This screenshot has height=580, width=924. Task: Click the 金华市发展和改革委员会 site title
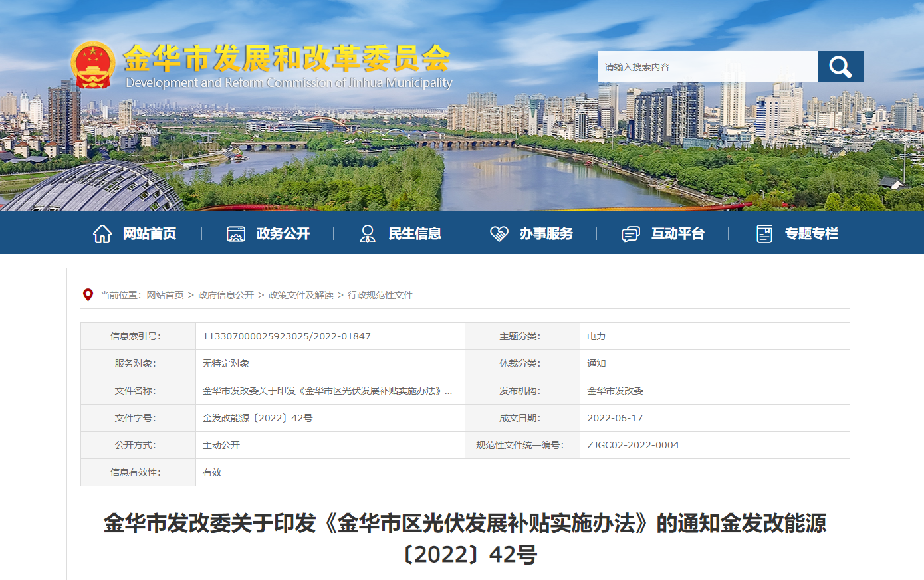(287, 58)
